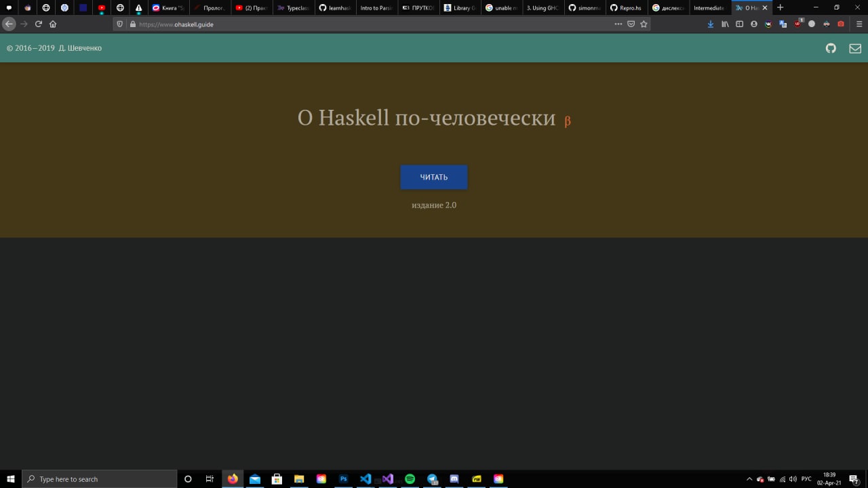Viewport: 868px width, 488px height.
Task: Switch to the '3. Using GHC' tab
Action: click(x=542, y=7)
